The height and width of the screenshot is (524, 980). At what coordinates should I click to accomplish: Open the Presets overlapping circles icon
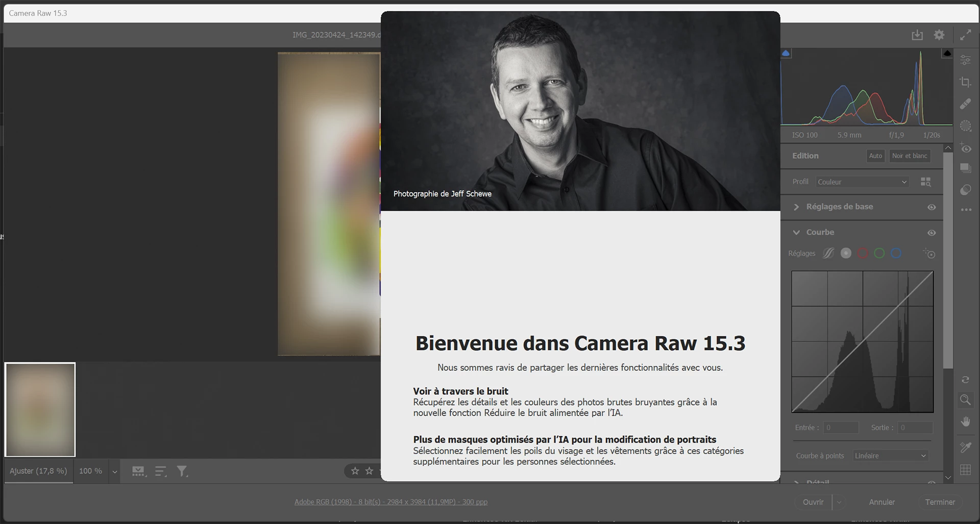965,190
